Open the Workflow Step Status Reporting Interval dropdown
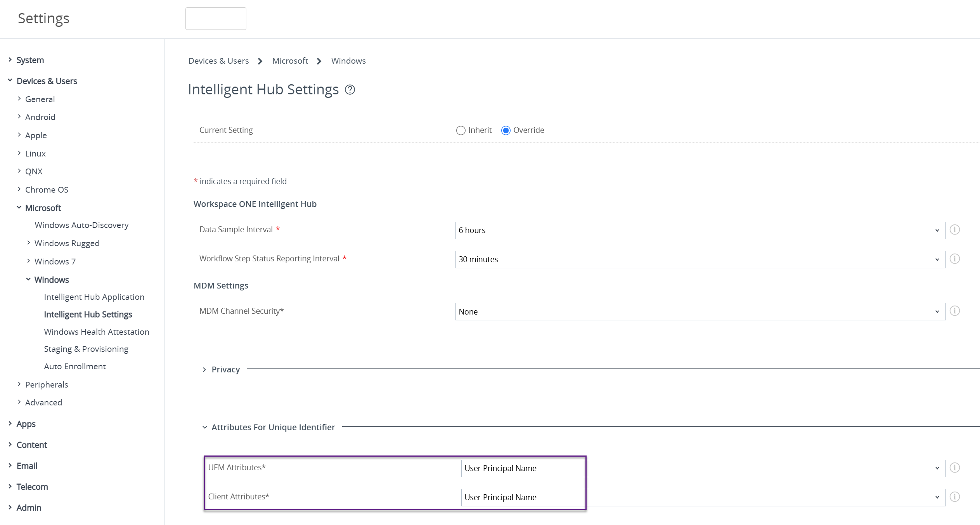980x525 pixels. coord(700,259)
